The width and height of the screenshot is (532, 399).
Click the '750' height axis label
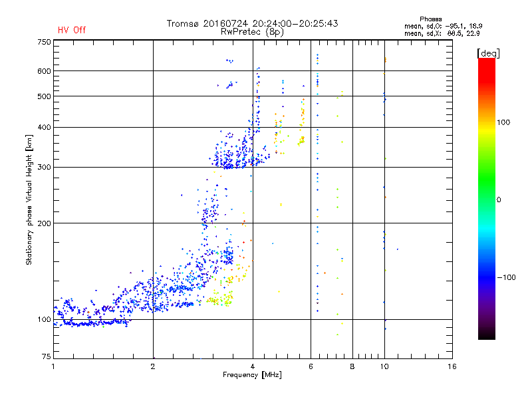point(44,42)
